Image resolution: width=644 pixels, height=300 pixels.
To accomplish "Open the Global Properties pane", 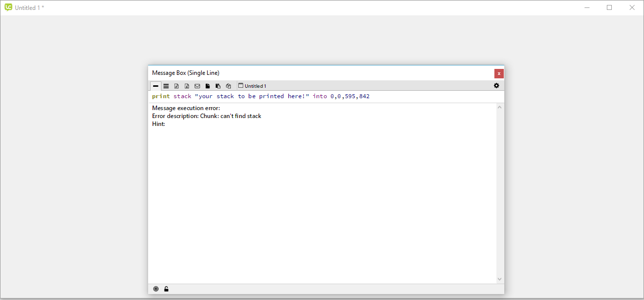I will pyautogui.click(x=176, y=86).
